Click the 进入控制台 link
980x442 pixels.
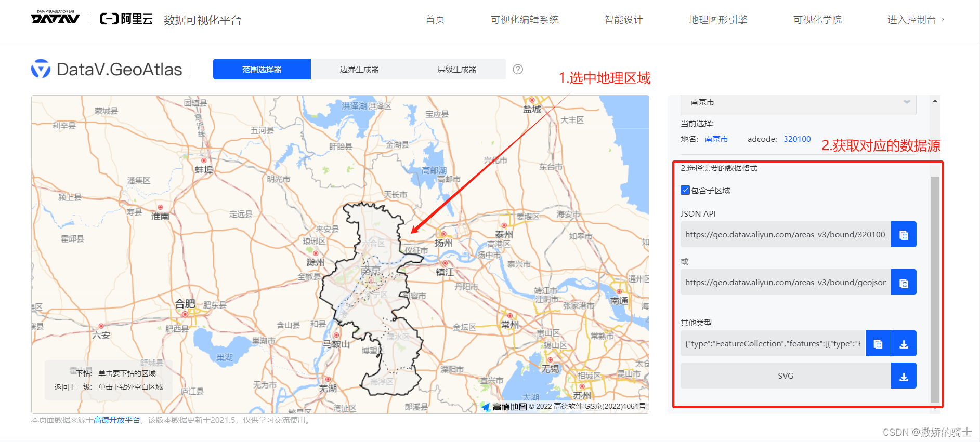click(x=916, y=20)
